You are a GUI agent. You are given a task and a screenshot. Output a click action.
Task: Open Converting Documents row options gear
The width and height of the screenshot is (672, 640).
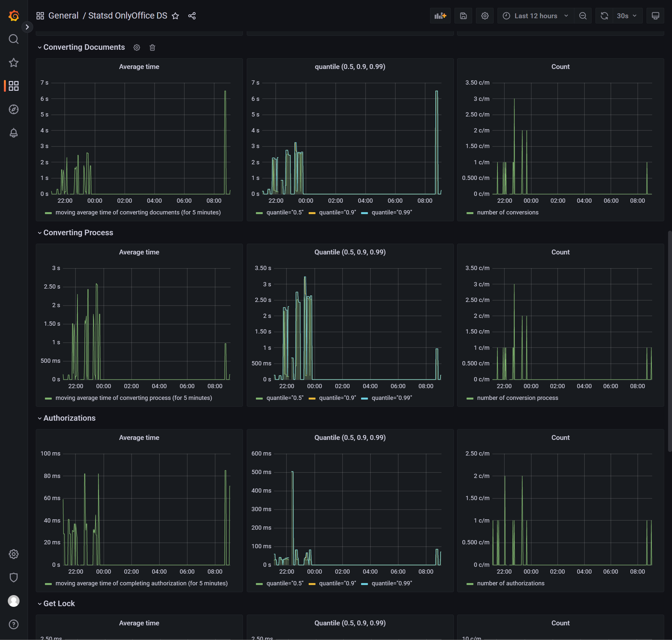coord(136,48)
